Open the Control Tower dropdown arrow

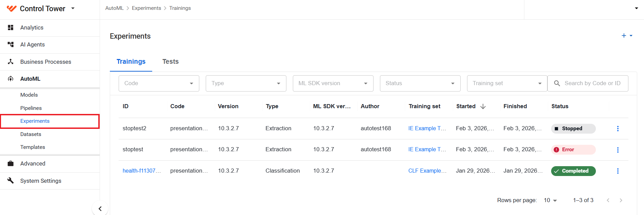(73, 8)
